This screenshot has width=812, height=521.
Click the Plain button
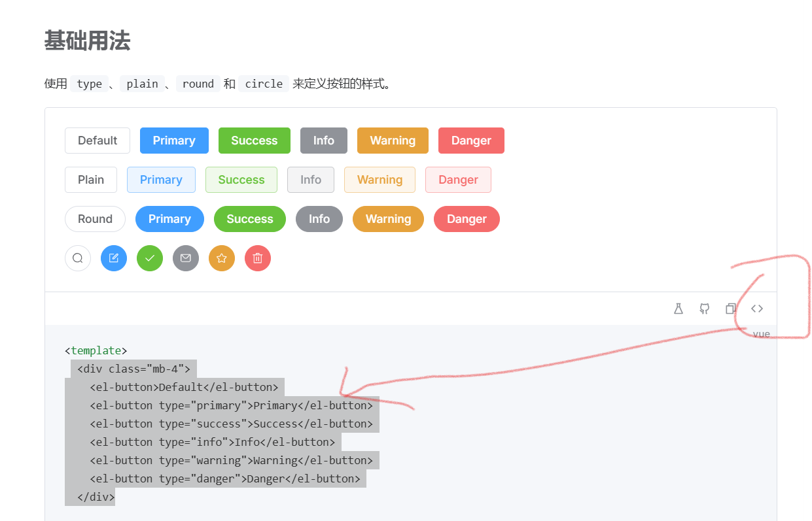[x=90, y=180]
